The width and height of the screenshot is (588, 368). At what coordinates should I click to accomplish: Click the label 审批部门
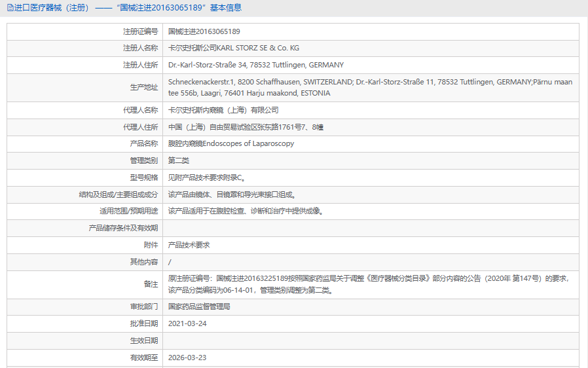click(x=144, y=307)
